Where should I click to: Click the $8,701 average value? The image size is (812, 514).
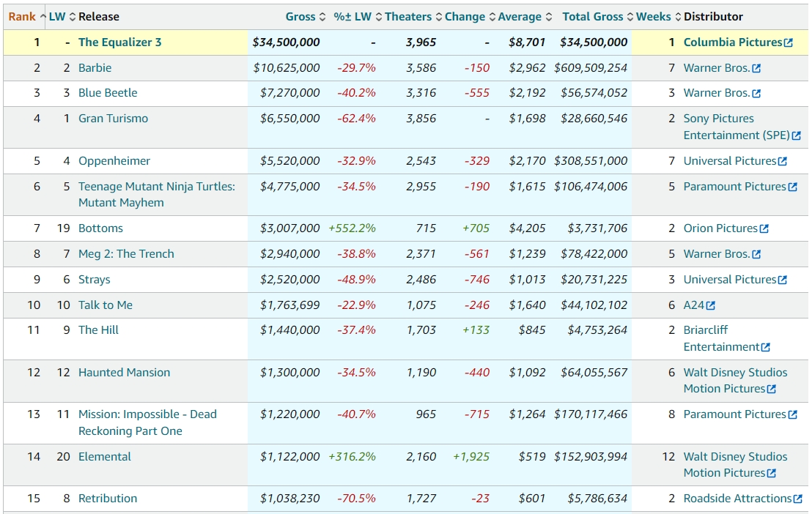pos(527,42)
